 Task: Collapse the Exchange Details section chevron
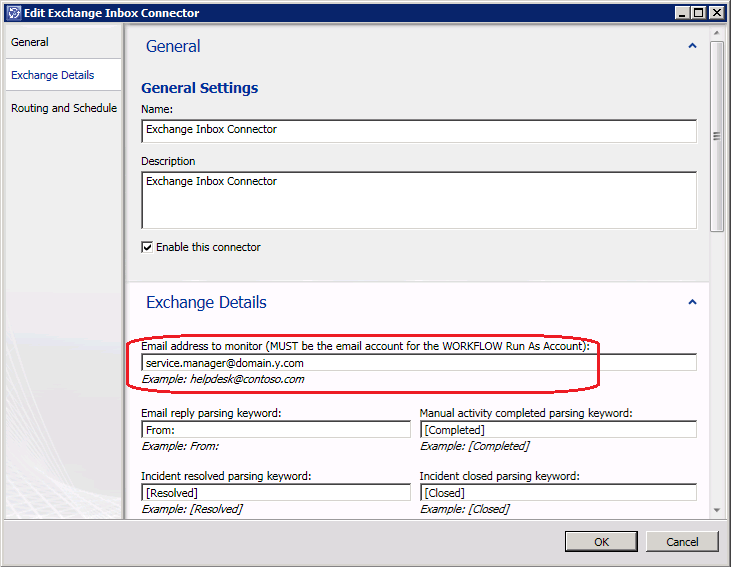point(691,302)
